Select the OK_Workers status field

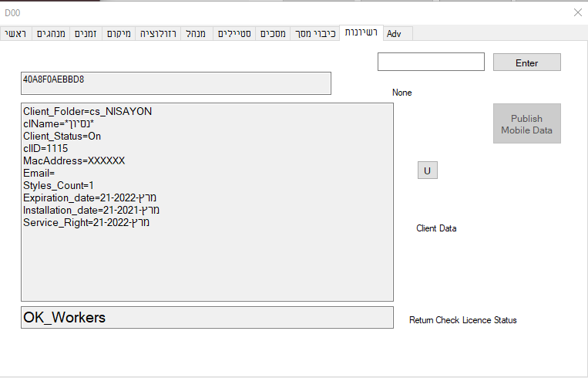[207, 317]
